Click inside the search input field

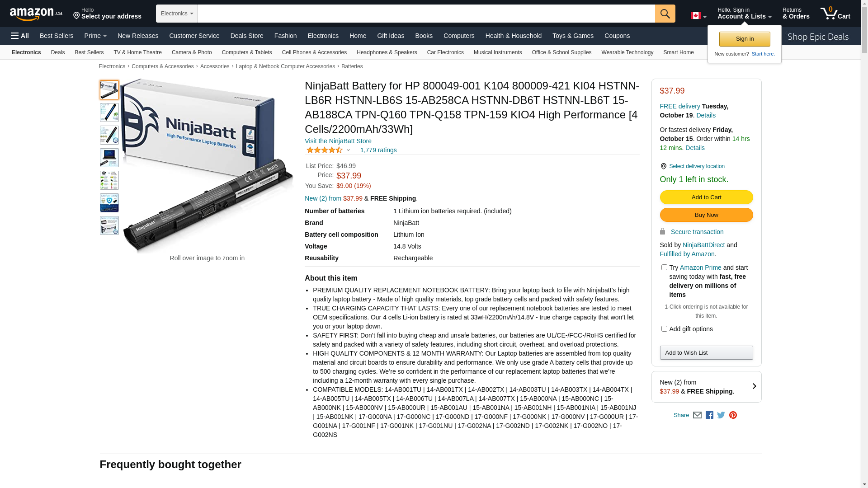(x=426, y=14)
